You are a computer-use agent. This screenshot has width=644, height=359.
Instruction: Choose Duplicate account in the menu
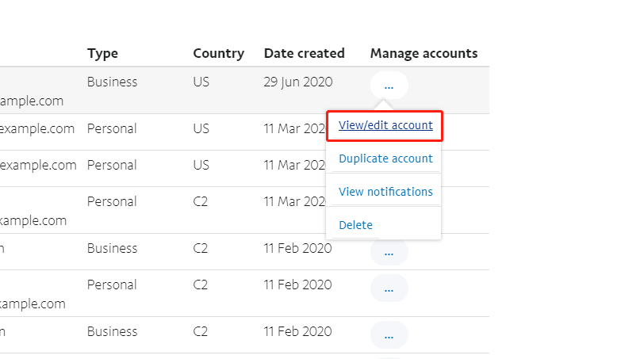[385, 158]
